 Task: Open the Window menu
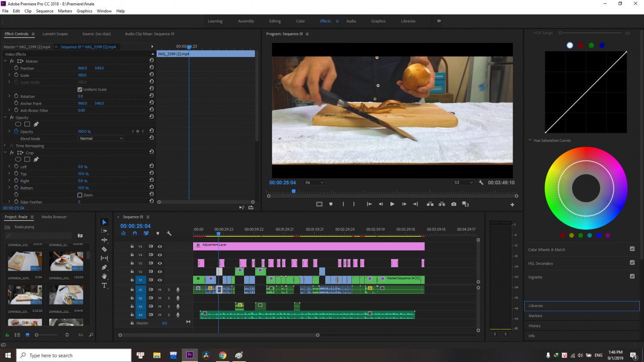pos(104,11)
